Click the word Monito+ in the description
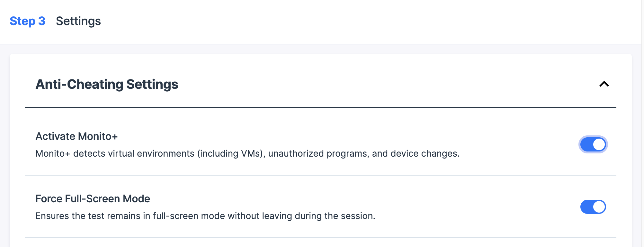 [x=53, y=154]
